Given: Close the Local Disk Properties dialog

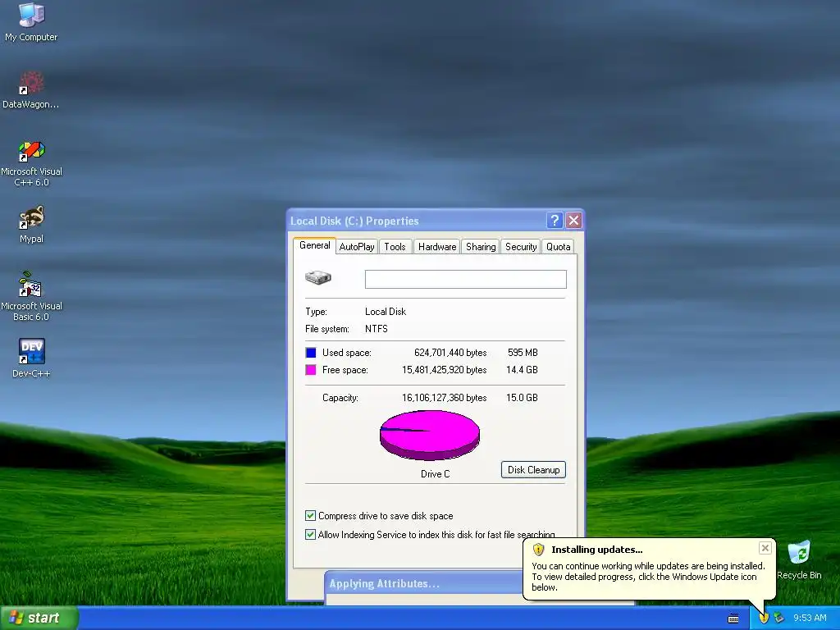Looking at the screenshot, I should tap(573, 220).
